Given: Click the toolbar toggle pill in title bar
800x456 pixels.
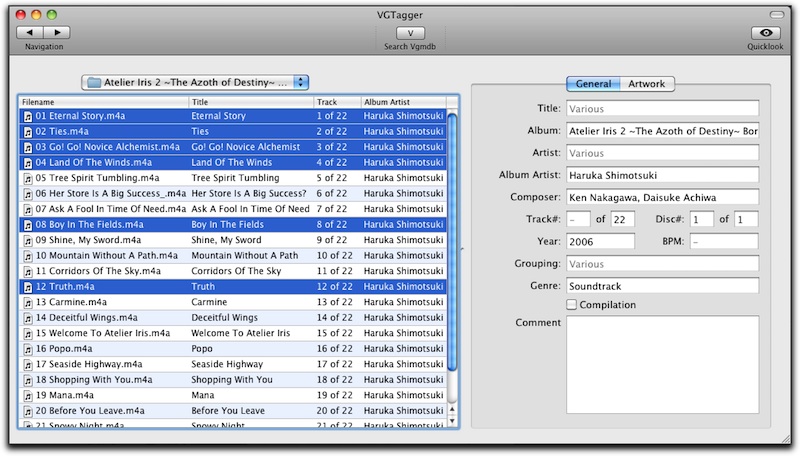Looking at the screenshot, I should coord(777,11).
